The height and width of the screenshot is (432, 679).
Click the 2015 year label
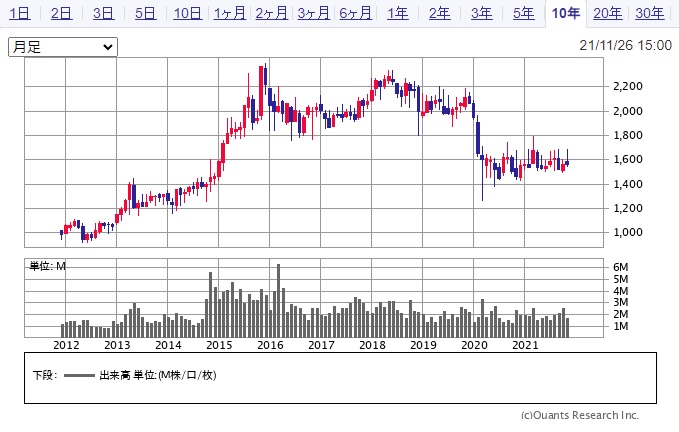tap(219, 345)
